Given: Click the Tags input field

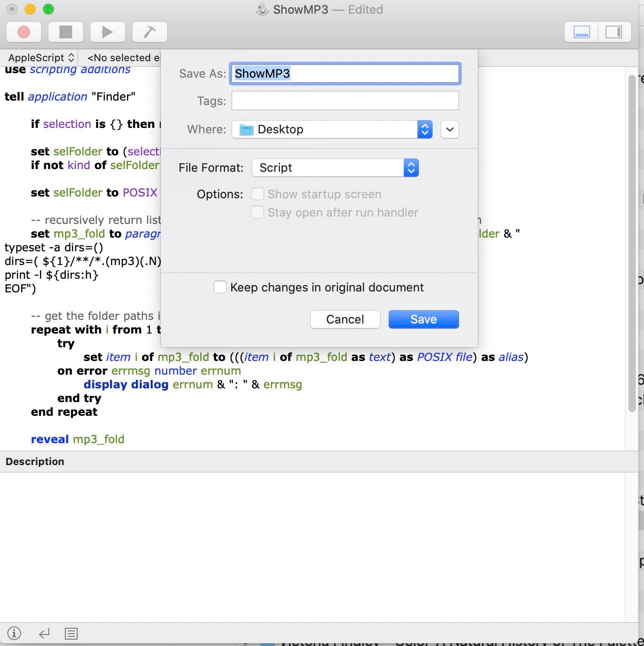Looking at the screenshot, I should 345,101.
